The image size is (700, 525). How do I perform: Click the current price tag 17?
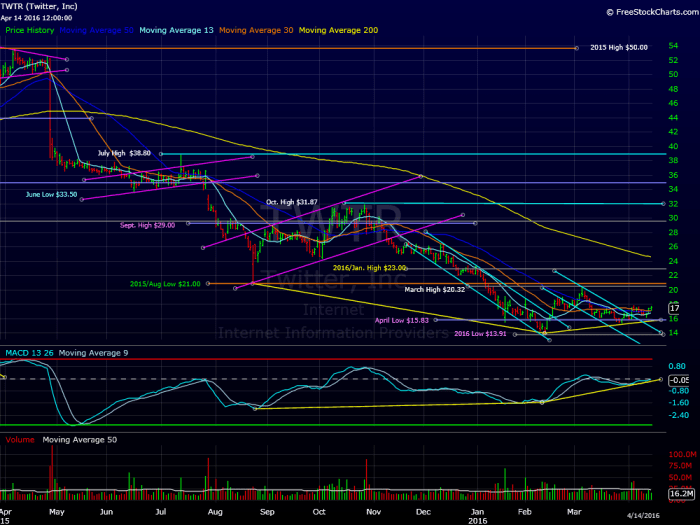674,308
